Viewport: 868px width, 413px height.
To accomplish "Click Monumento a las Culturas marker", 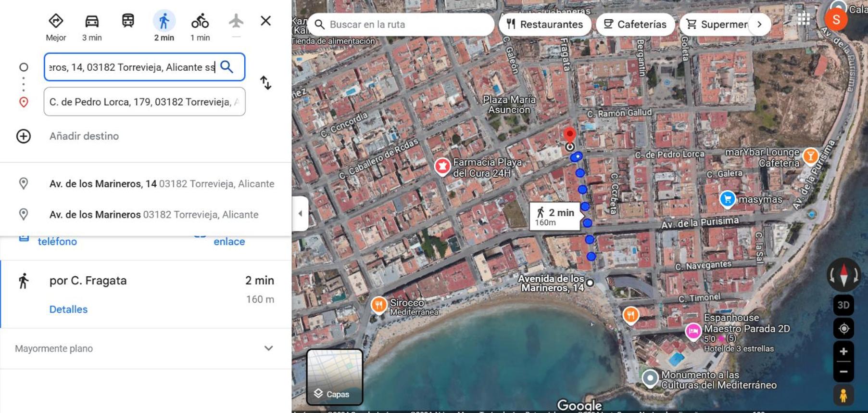I will [650, 378].
